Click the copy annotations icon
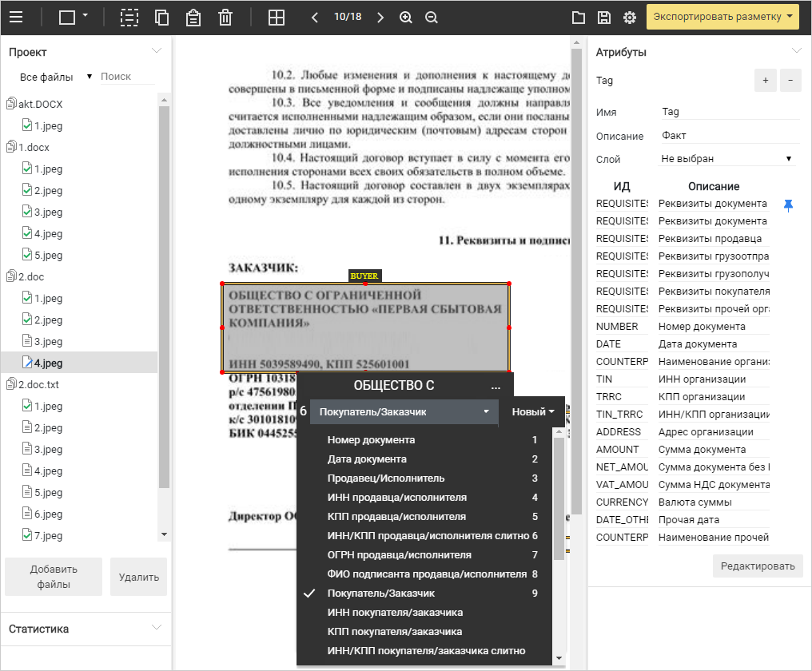The image size is (812, 671). (x=161, y=17)
